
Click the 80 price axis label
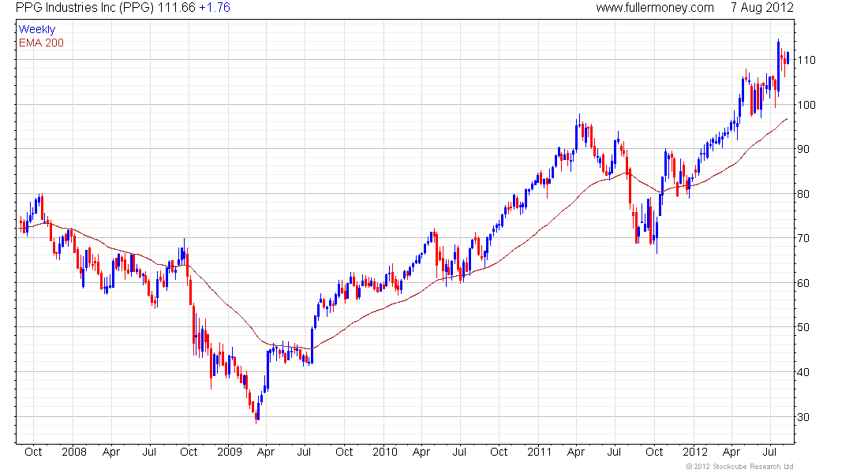click(803, 194)
